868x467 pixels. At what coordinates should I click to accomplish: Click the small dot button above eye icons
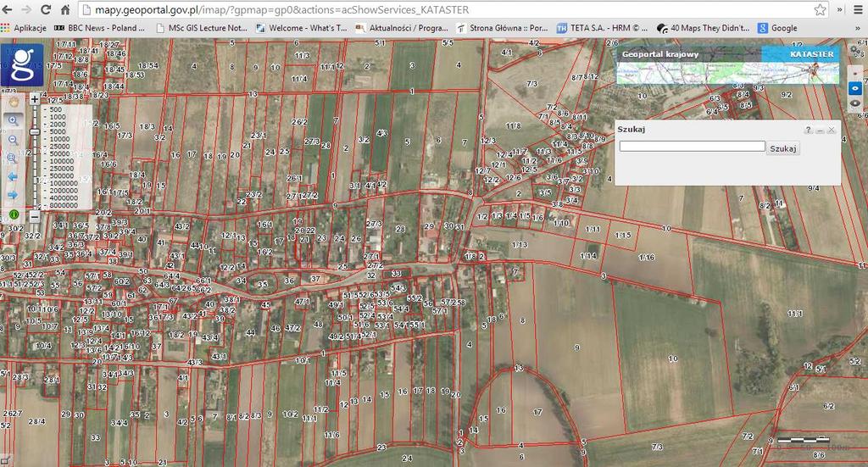(855, 73)
